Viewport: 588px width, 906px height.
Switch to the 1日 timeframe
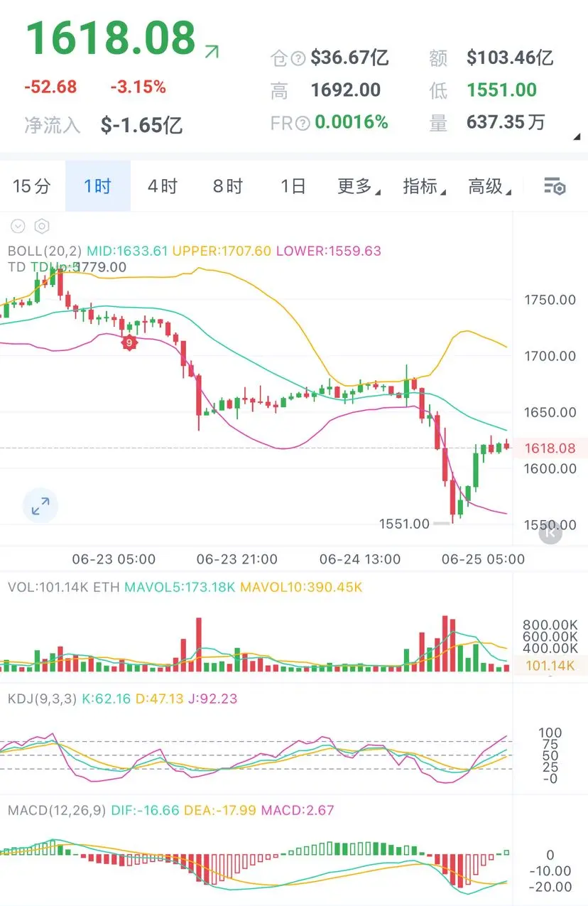[x=293, y=187]
